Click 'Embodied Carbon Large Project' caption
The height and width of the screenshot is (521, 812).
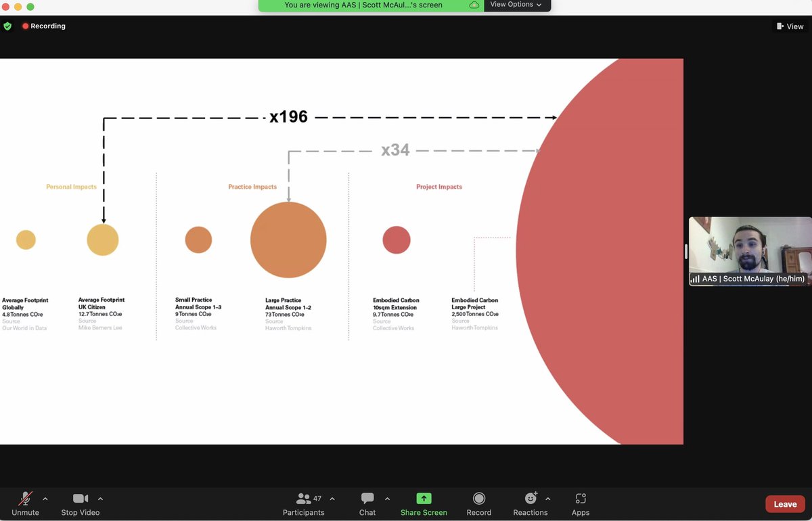click(475, 303)
